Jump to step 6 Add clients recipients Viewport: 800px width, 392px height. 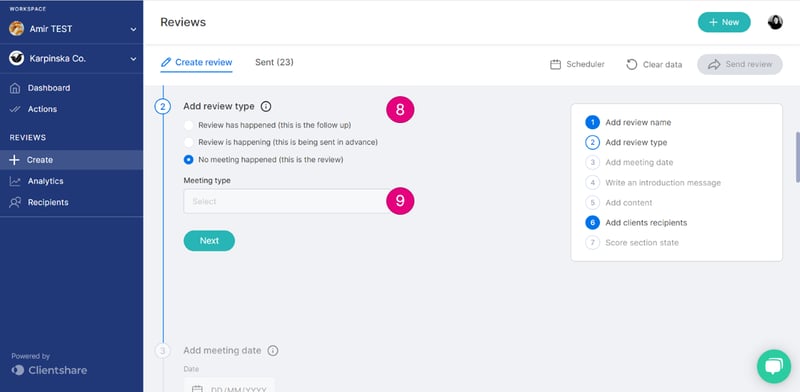636,223
